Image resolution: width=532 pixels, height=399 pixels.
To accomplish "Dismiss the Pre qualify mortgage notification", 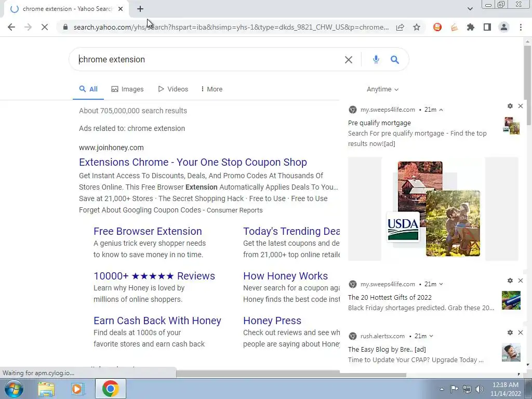I will pyautogui.click(x=521, y=106).
